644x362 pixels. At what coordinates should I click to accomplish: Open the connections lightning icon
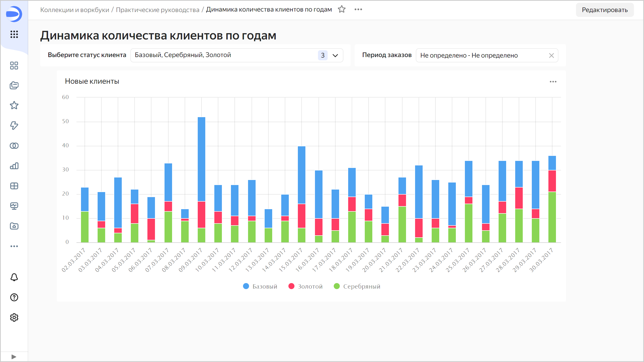coord(14,125)
